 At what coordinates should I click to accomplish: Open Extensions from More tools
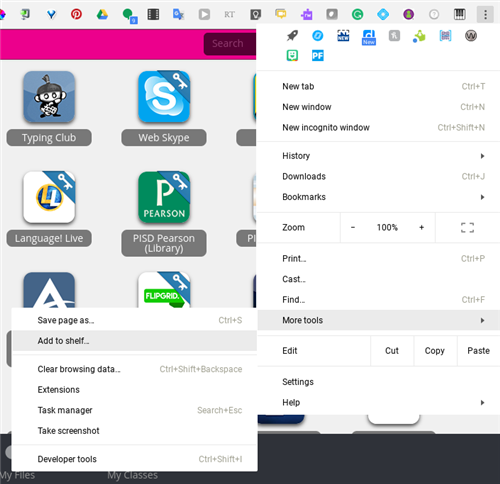(135, 390)
